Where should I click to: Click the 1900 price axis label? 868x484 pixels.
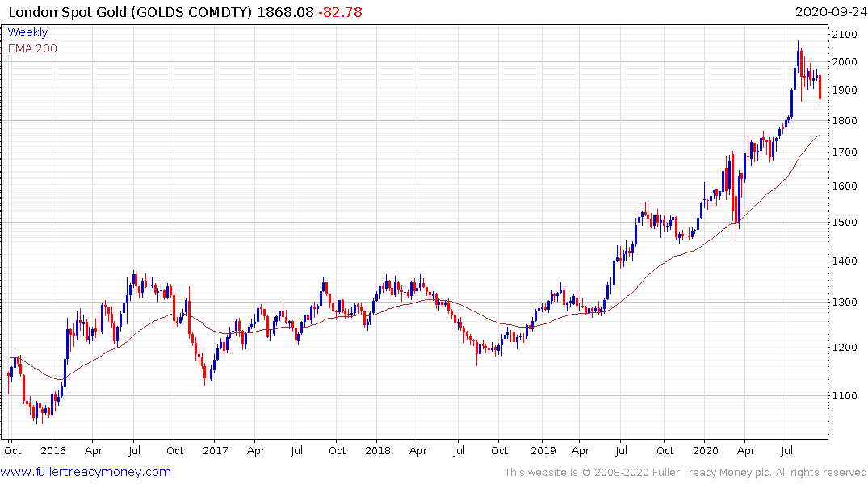point(845,90)
